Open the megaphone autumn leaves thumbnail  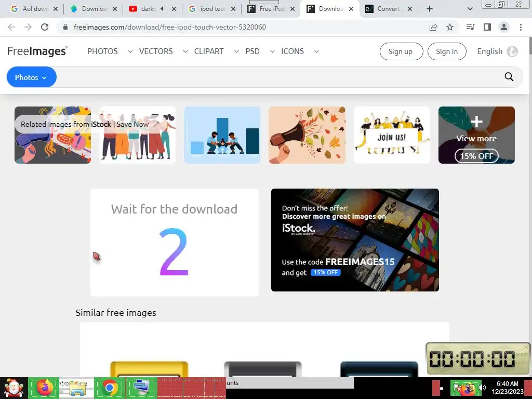coord(307,135)
